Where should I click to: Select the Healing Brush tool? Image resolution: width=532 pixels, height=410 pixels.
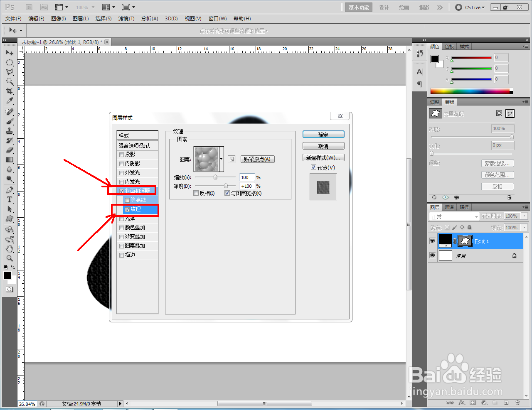pyautogui.click(x=10, y=112)
